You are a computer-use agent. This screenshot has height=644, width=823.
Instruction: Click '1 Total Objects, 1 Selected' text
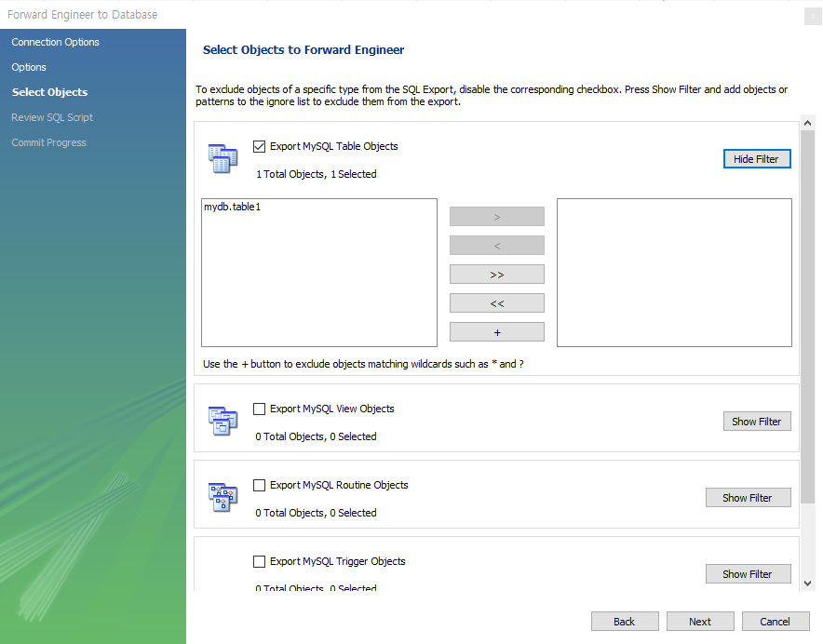click(x=316, y=174)
